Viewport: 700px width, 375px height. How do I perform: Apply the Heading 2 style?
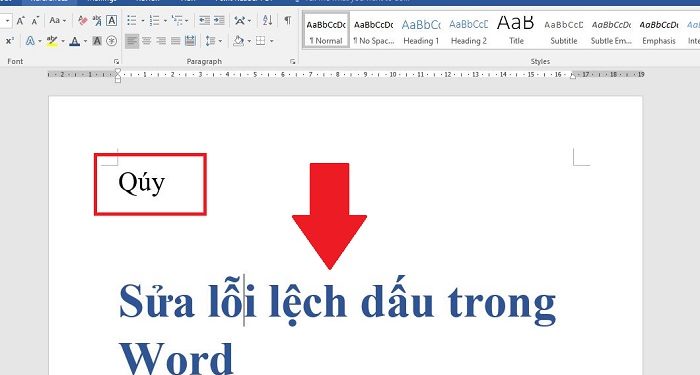pyautogui.click(x=469, y=30)
